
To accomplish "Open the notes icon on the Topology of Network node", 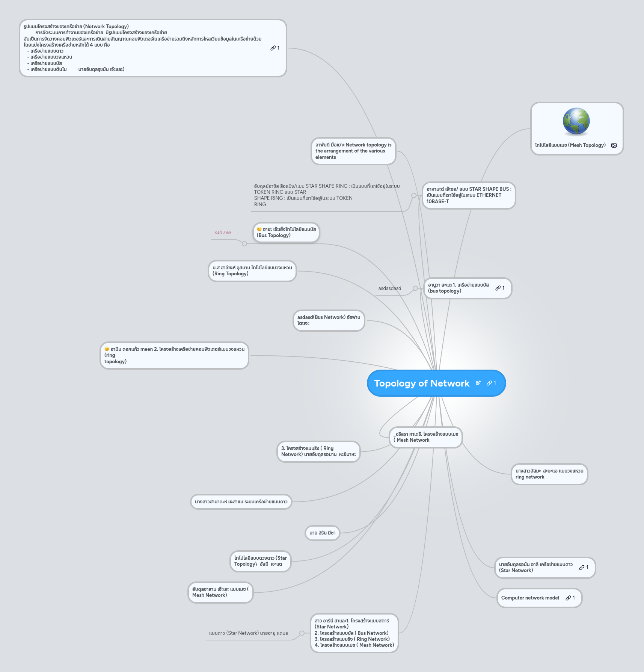I will pyautogui.click(x=478, y=383).
